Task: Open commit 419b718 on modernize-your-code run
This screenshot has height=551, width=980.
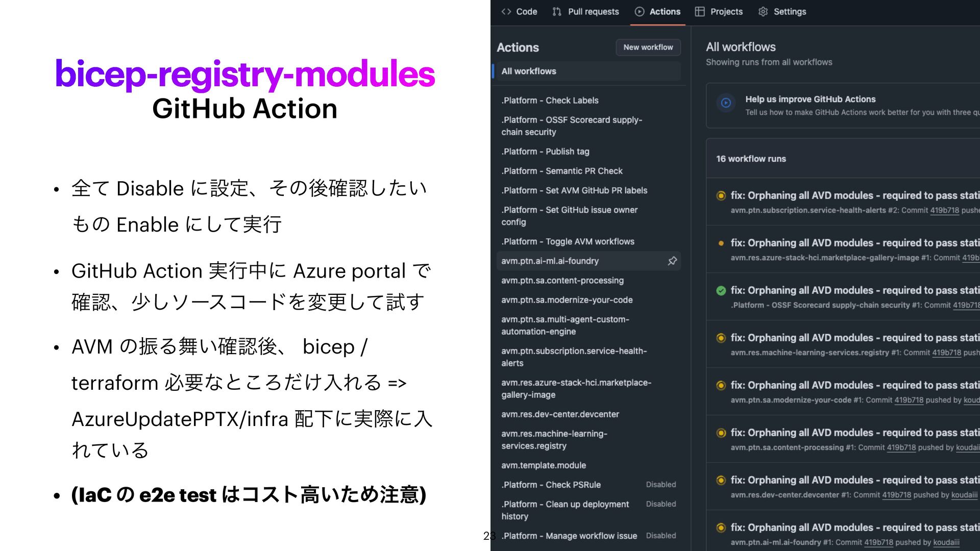Action: point(909,400)
